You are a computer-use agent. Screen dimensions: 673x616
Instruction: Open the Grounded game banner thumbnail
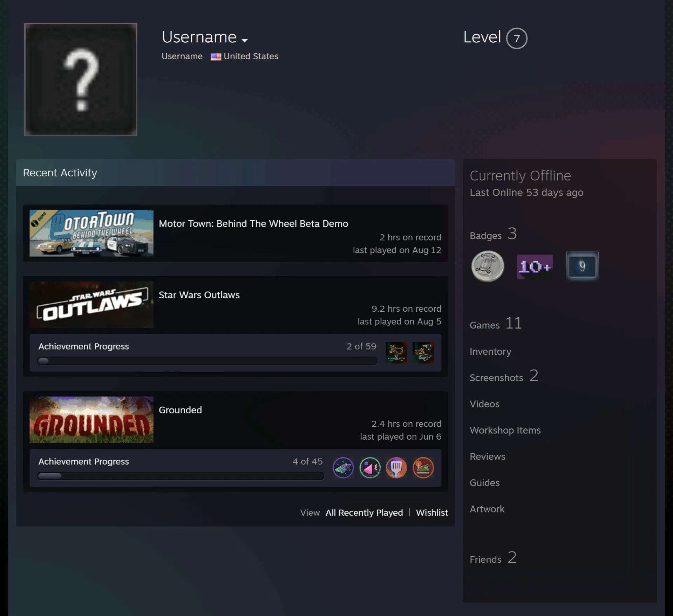(x=91, y=420)
